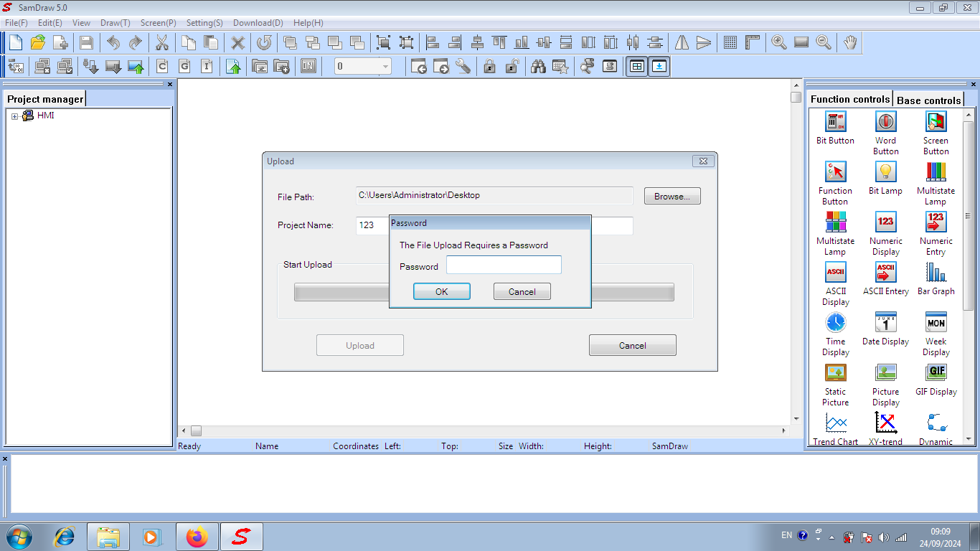Click the binoculars find icon
Screen dimensions: 980x551
pos(538,67)
